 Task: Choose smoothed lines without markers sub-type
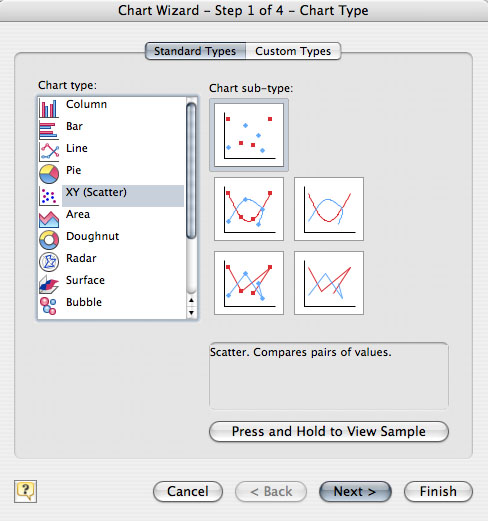[329, 209]
